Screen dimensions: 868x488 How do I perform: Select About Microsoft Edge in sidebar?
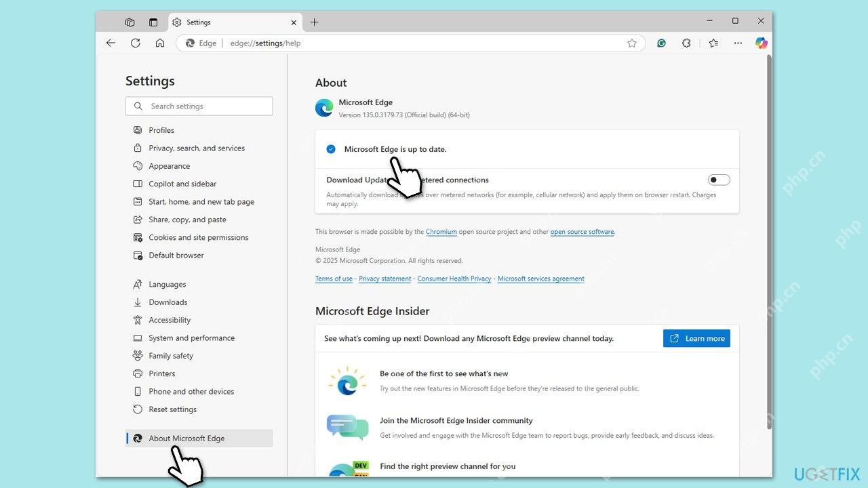pos(186,438)
